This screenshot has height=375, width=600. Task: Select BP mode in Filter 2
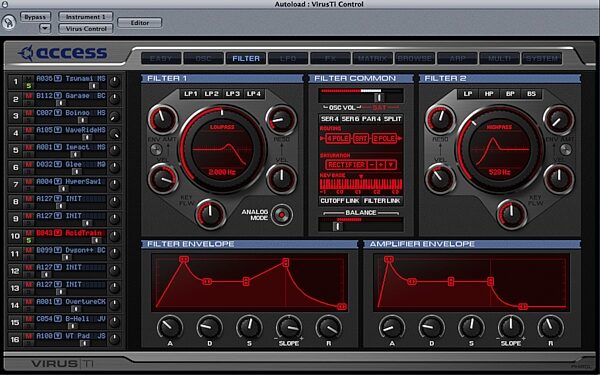point(510,94)
